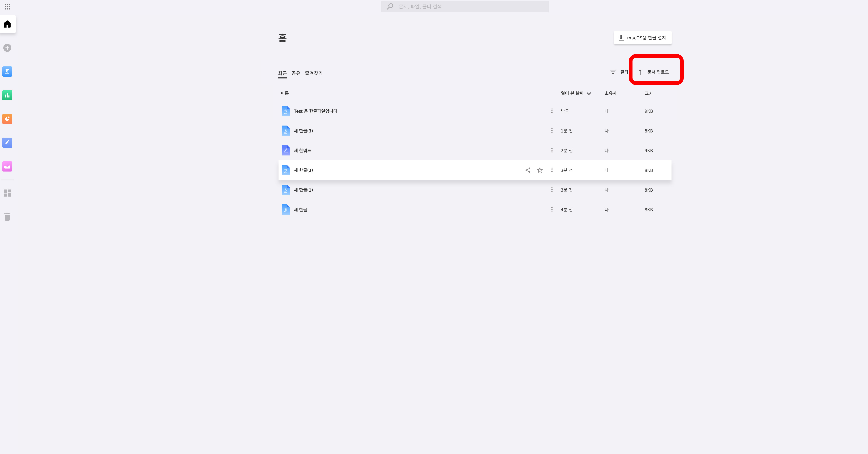Click the file icon of Test 용 한글파일입니다
The image size is (868, 454).
click(x=286, y=111)
